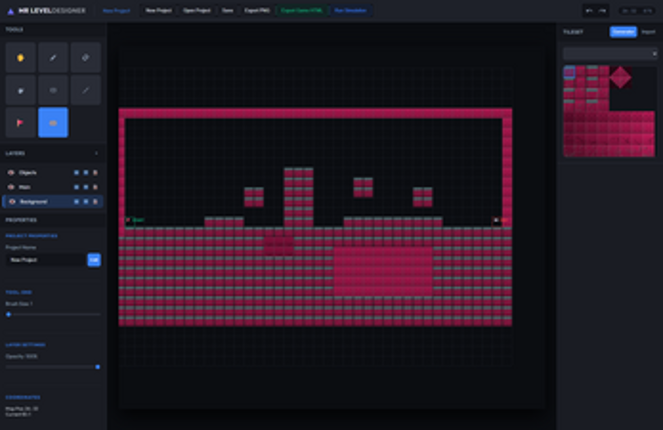The height and width of the screenshot is (430, 663).
Task: Select the diamond-shaped tile in tileset
Action: tap(620, 77)
